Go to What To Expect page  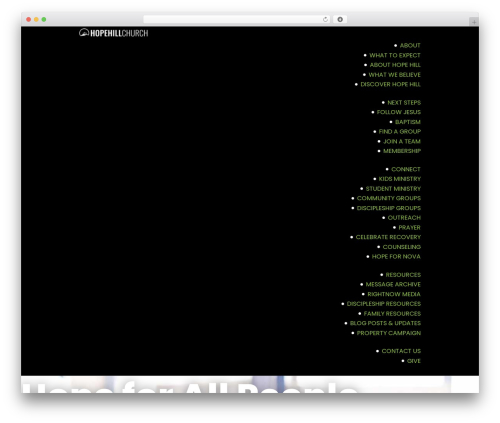click(x=395, y=55)
